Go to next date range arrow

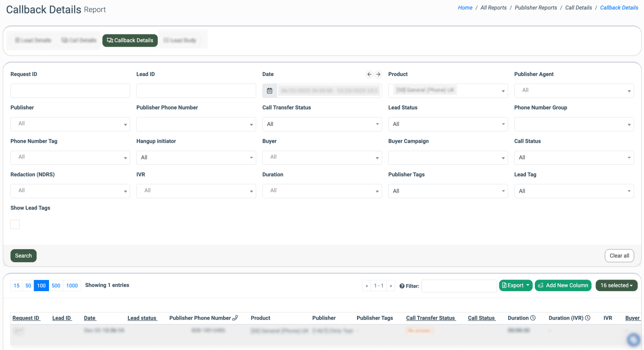378,74
